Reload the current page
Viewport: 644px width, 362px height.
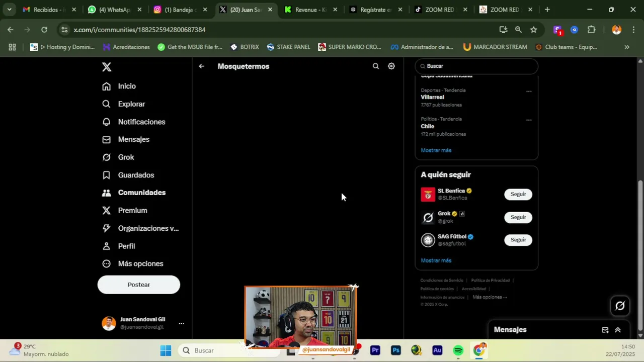point(44,30)
